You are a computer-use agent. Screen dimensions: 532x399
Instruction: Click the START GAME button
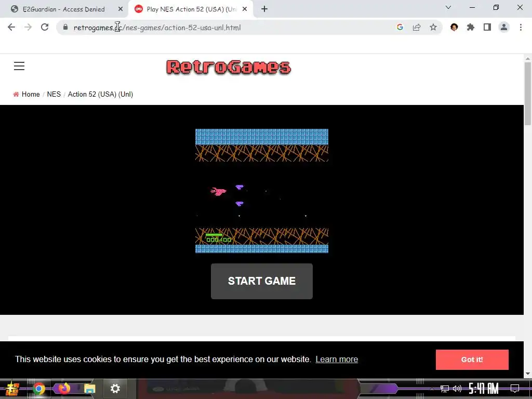262,281
